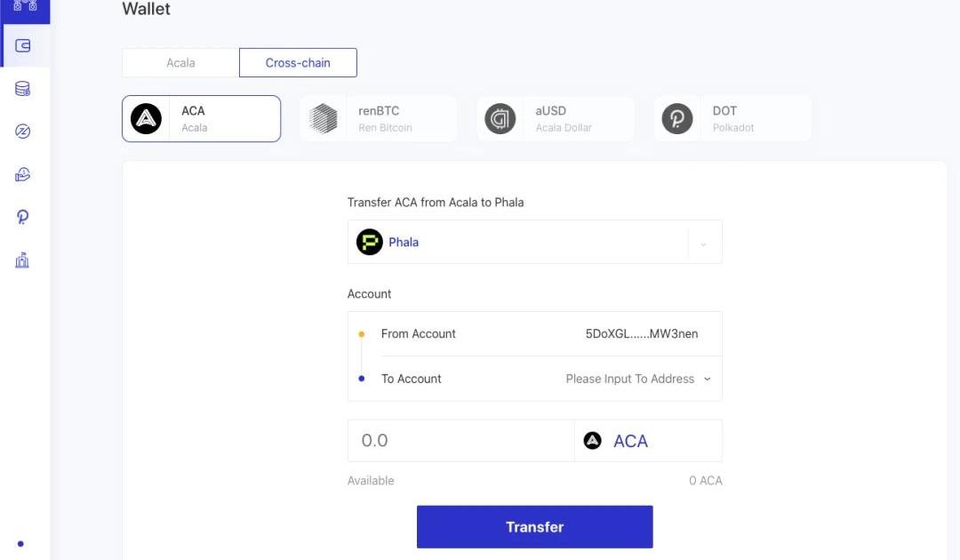This screenshot has width=960, height=560.
Task: Switch to the Cross-chain tab
Action: pyautogui.click(x=298, y=62)
